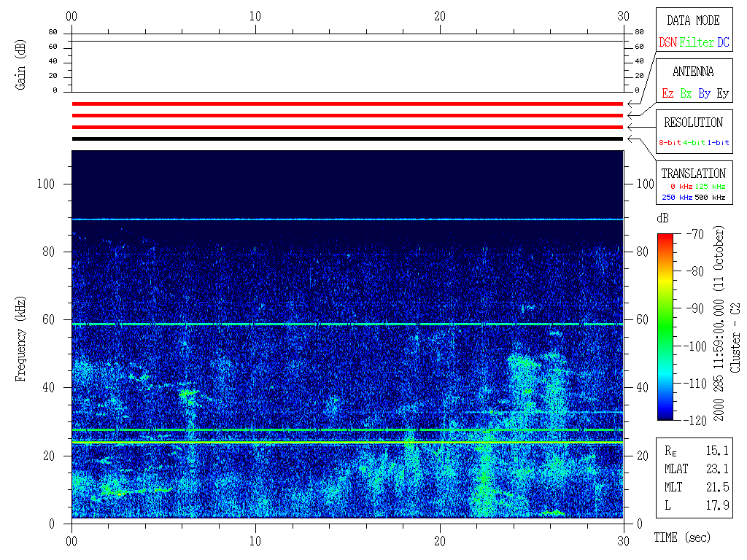747x560 pixels.
Task: Click the topmost red data mode bar
Action: pos(347,104)
